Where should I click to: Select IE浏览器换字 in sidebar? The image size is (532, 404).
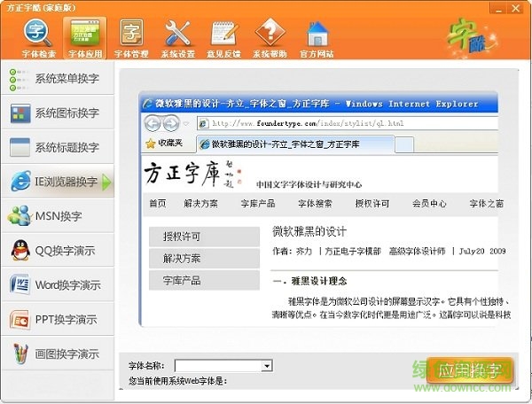[58, 182]
